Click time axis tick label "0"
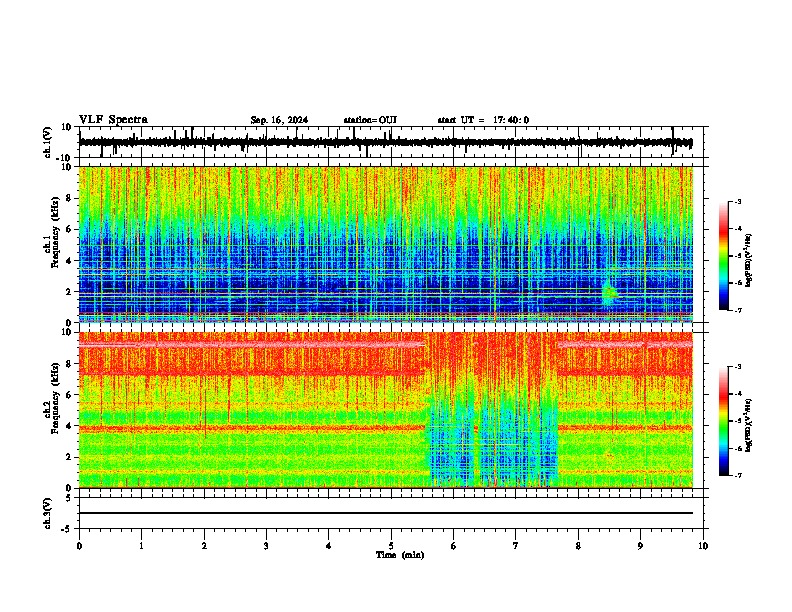This screenshot has height=612, width=792. click(79, 546)
